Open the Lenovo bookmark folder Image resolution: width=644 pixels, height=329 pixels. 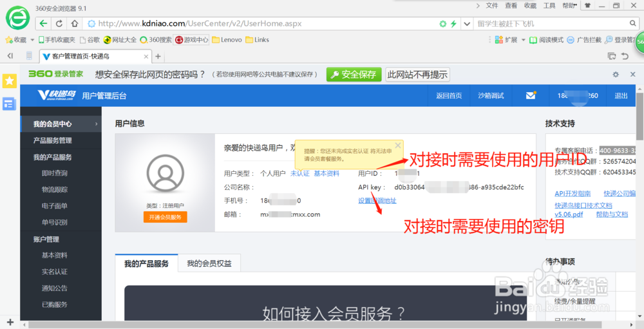point(227,40)
